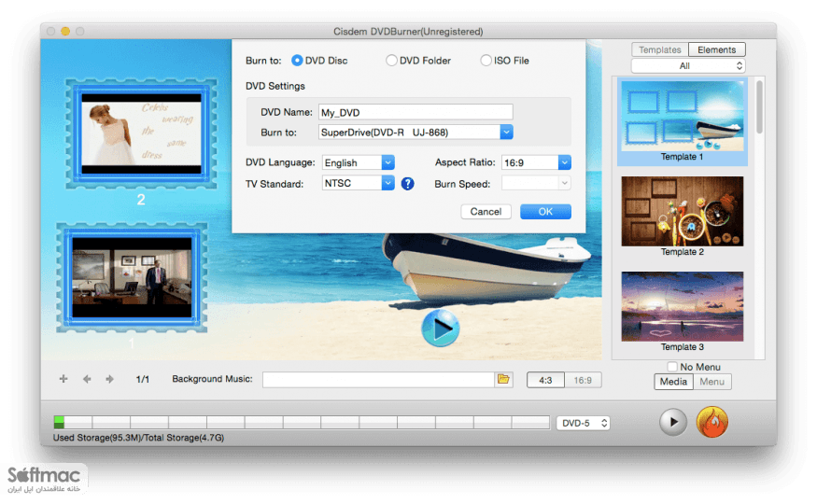Click the template list scrollbar
The height and width of the screenshot is (504, 817).
click(x=760, y=106)
